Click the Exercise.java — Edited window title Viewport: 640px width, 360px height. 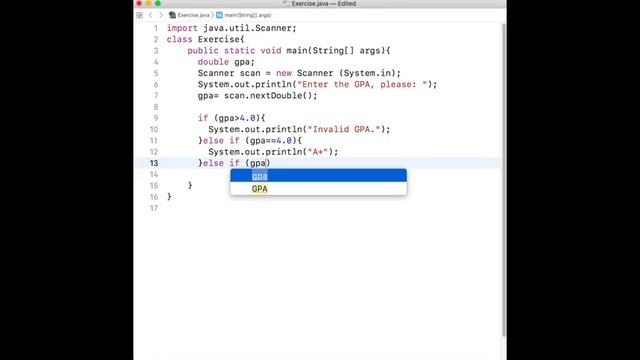click(324, 3)
